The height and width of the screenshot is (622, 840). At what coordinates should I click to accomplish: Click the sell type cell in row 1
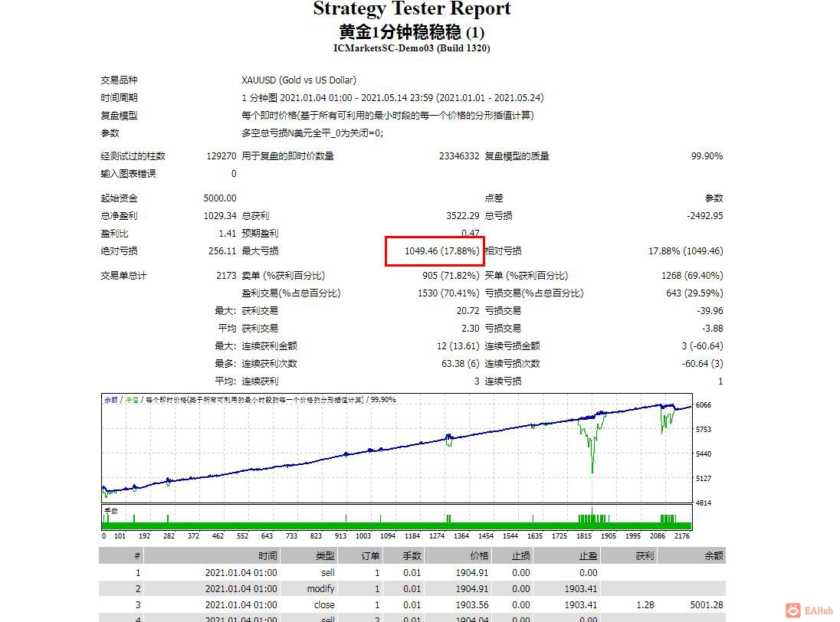[328, 573]
